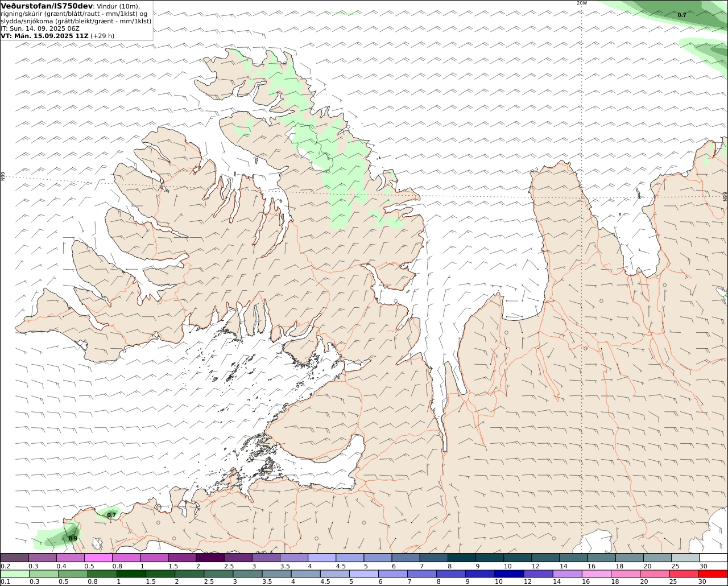Click the 0.7 label beside the 0.9 value

coord(111,515)
